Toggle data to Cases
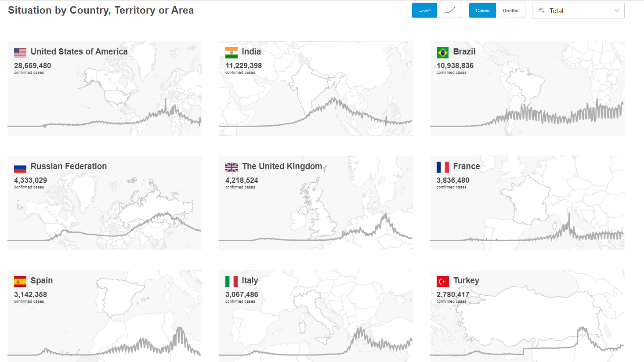644x362 pixels. pos(482,11)
